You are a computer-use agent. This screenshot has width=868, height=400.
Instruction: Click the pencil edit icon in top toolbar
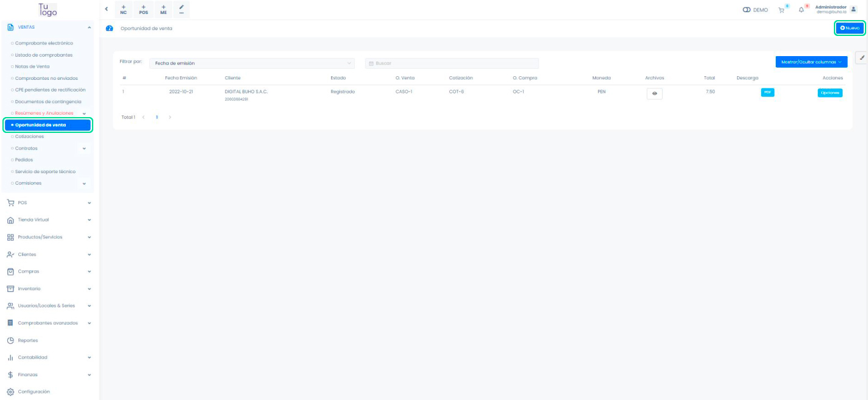click(x=182, y=9)
